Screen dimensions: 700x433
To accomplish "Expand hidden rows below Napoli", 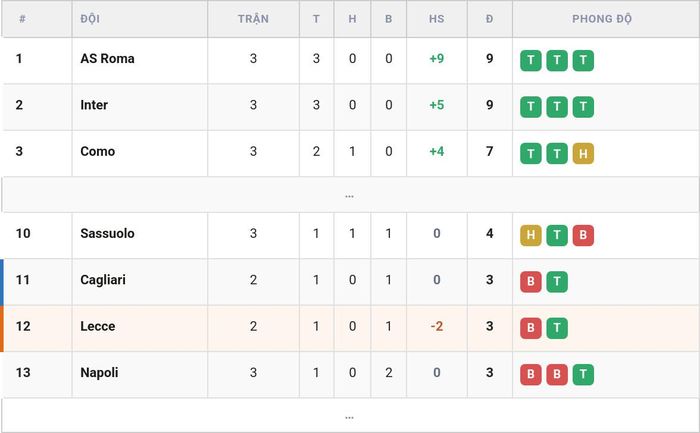I will [x=350, y=416].
